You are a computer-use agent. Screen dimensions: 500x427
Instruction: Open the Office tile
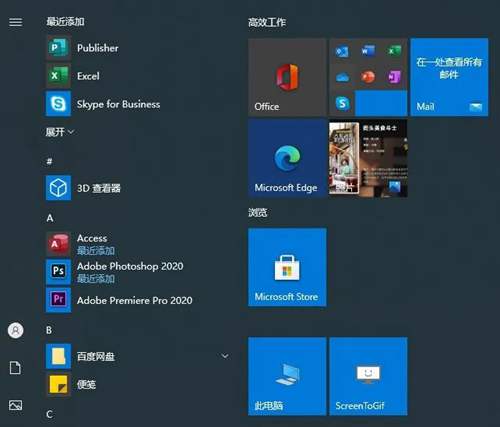[x=287, y=77]
